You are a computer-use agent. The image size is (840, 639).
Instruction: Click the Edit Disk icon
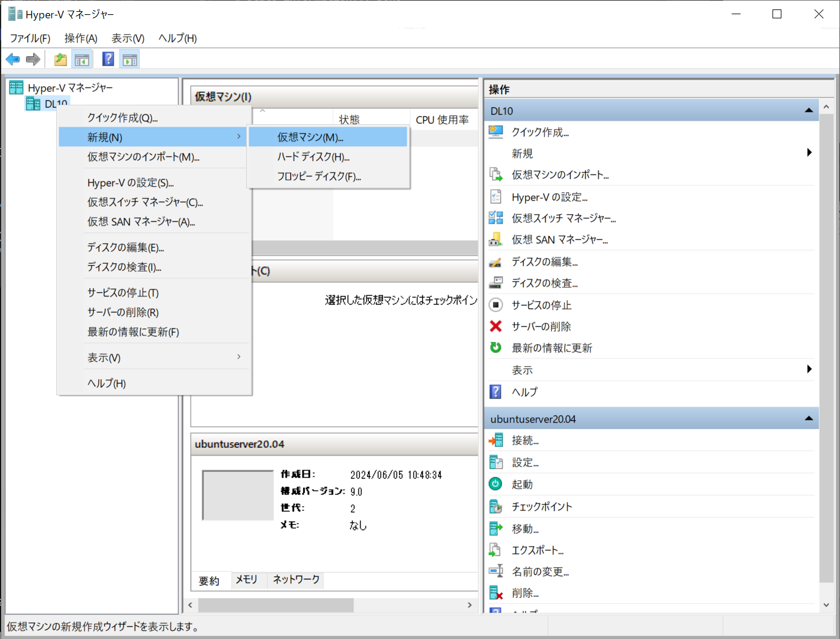tap(496, 262)
